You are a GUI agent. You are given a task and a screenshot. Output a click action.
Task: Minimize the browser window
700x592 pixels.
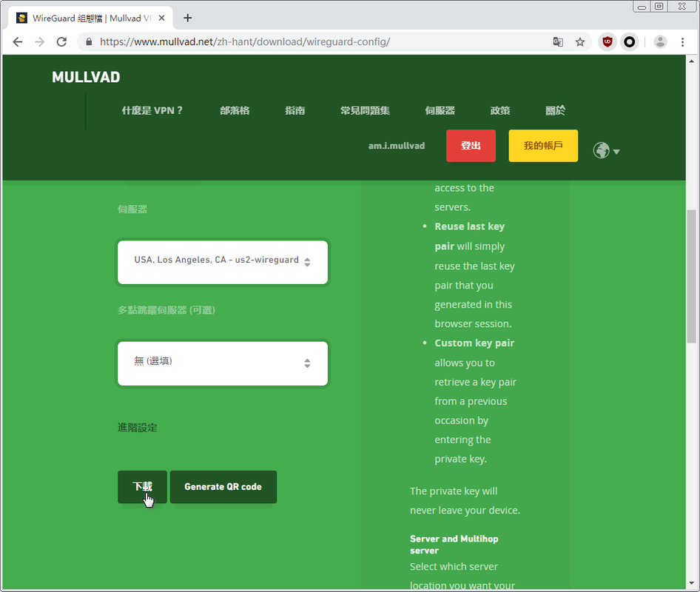(642, 6)
